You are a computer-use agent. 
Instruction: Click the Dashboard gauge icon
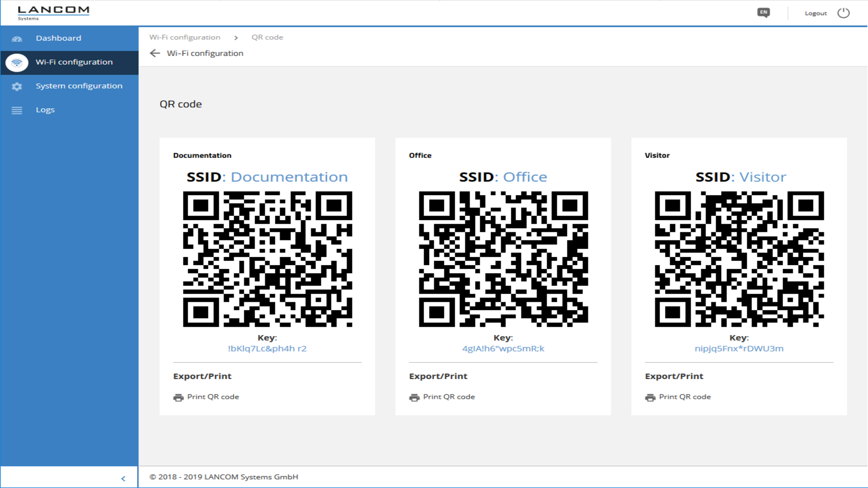pos(17,39)
